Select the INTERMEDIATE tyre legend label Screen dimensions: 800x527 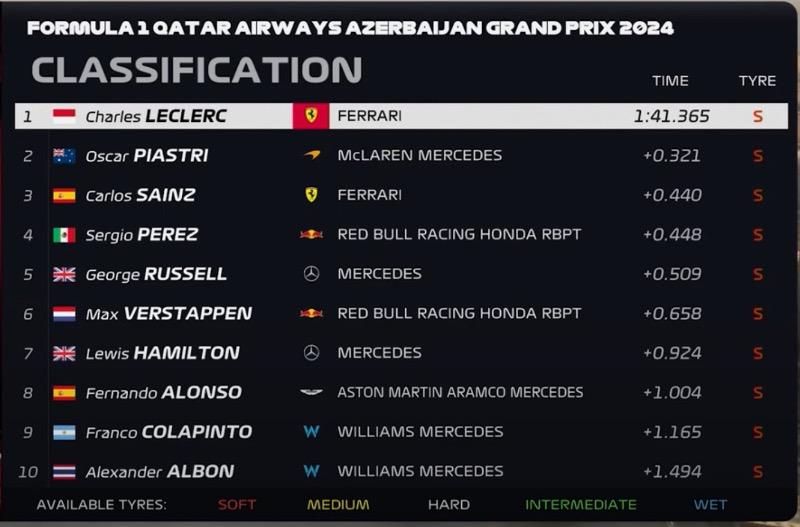(x=581, y=505)
